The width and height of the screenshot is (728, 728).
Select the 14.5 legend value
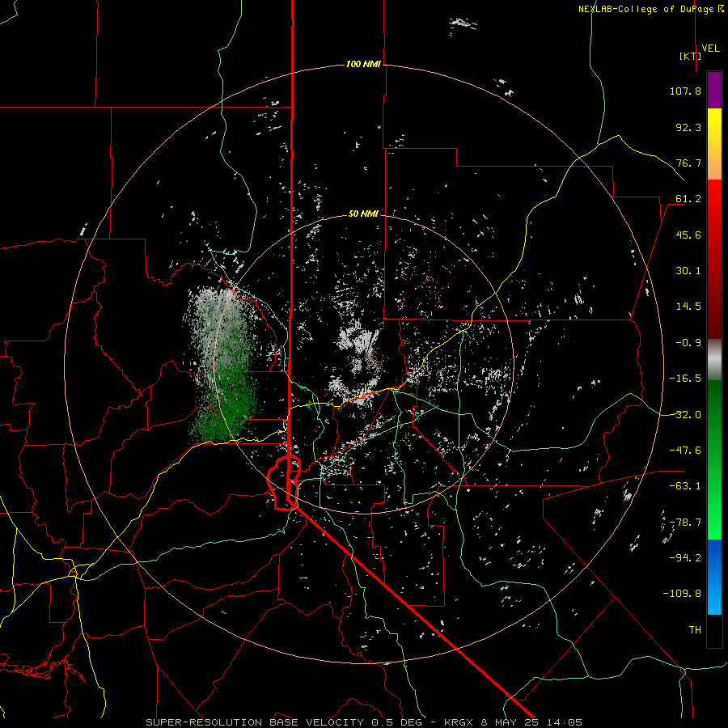point(688,307)
